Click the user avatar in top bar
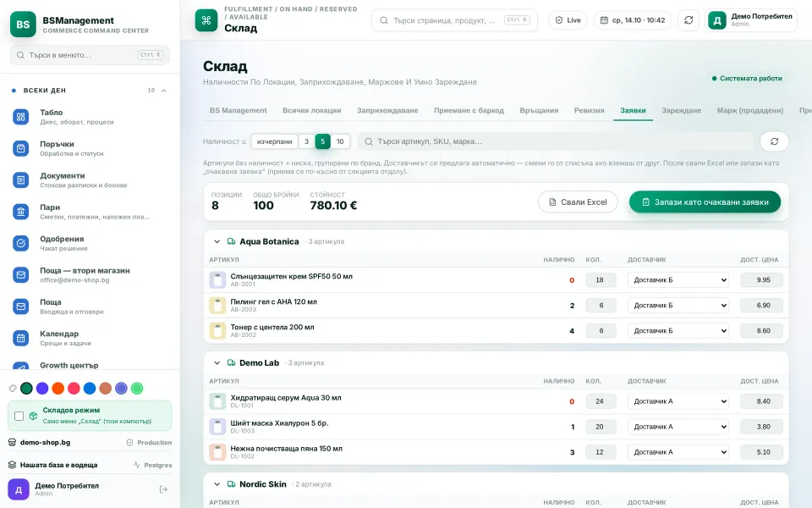This screenshot has height=508, width=812. click(x=717, y=20)
